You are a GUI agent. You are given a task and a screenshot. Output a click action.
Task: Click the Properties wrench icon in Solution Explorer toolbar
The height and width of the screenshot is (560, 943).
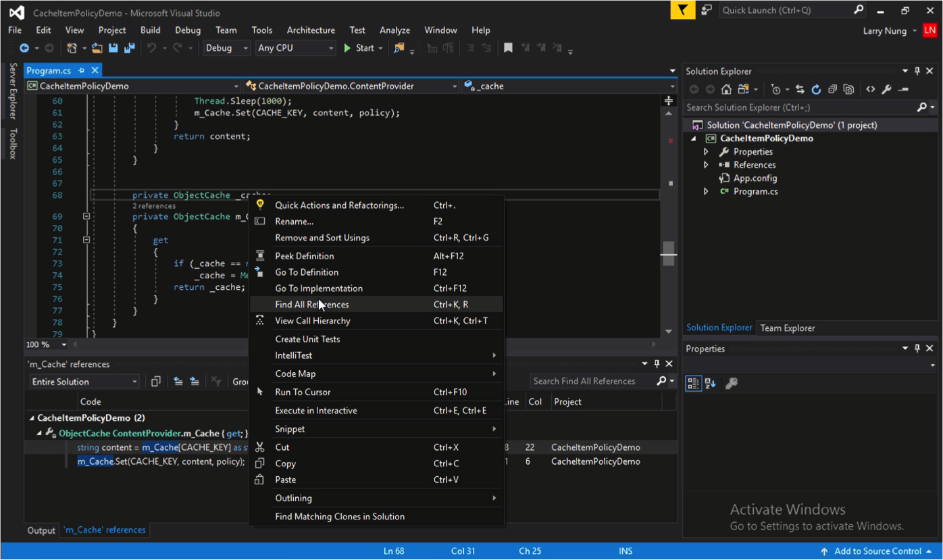click(886, 89)
